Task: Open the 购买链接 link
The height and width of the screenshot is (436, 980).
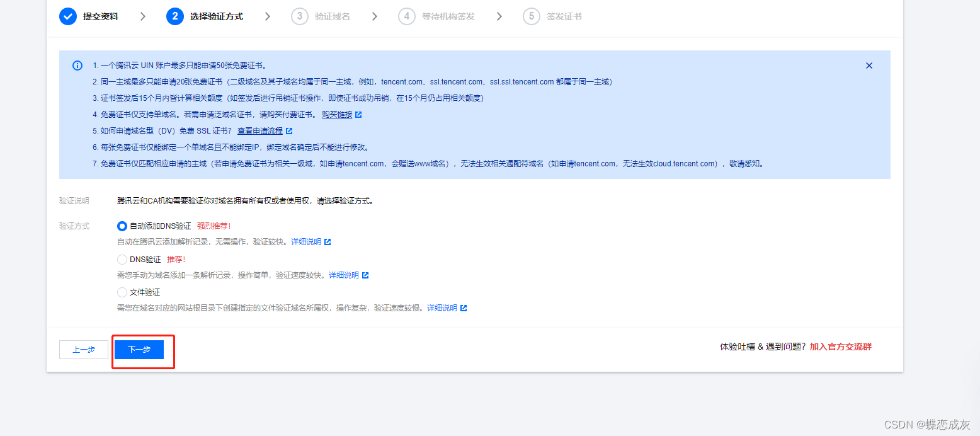Action: (x=337, y=115)
